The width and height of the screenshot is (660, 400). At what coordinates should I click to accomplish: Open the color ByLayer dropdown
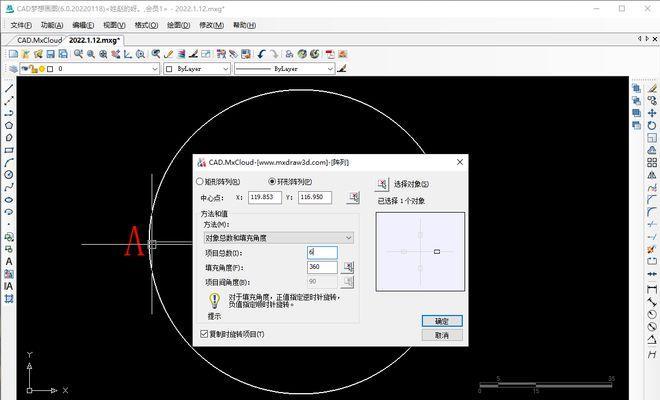(197, 69)
